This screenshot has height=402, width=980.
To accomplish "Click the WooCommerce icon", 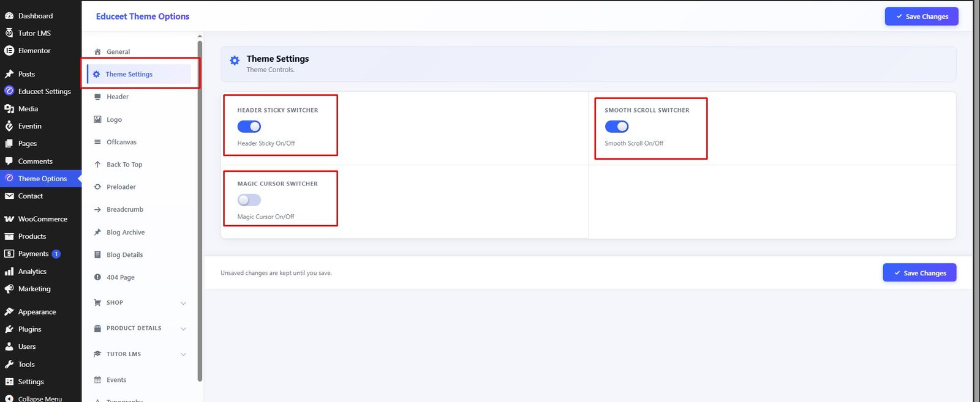I will tap(9, 219).
